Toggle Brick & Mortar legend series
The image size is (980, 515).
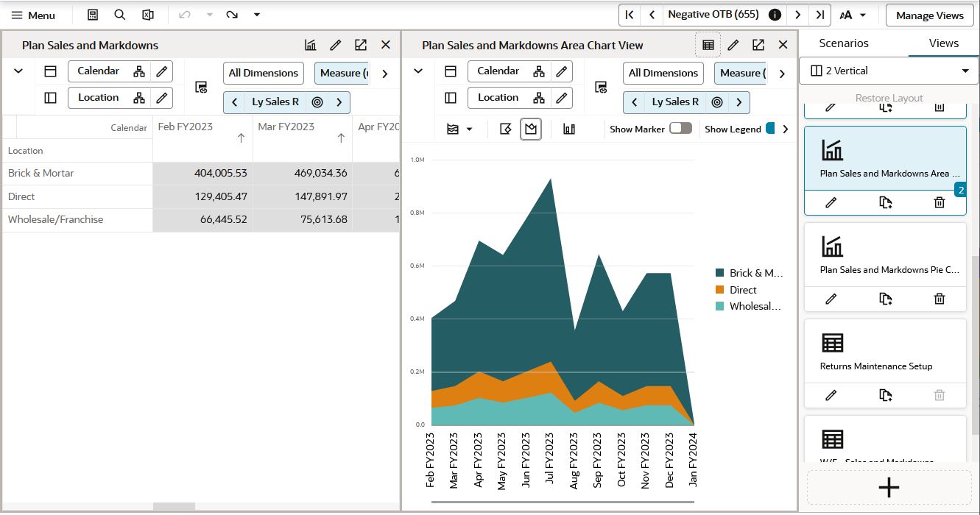click(749, 273)
